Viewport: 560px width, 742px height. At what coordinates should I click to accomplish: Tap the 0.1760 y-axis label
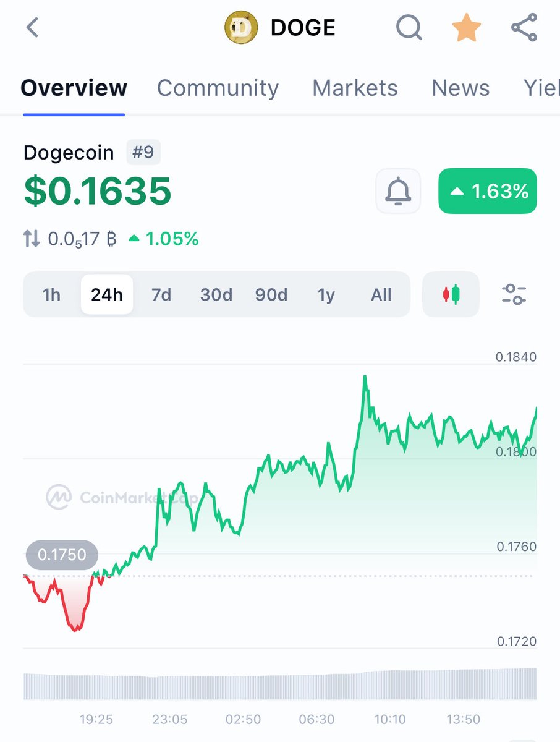tap(516, 547)
